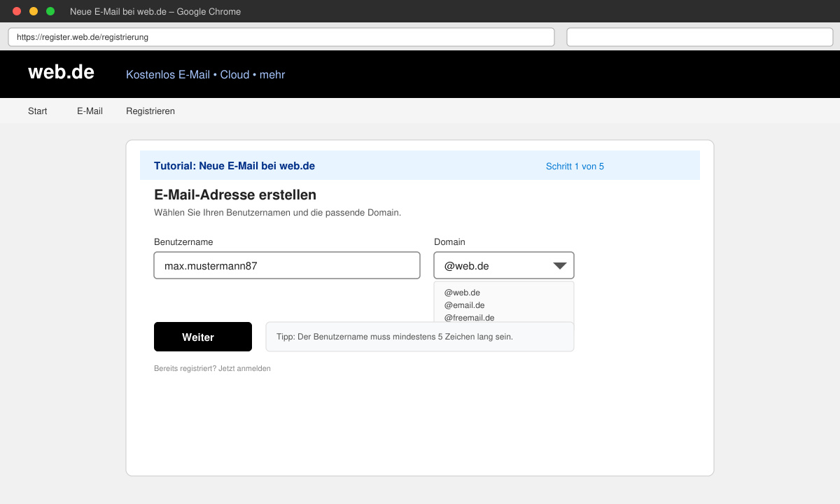The image size is (840, 504).
Task: Click the browser address bar
Action: (281, 37)
